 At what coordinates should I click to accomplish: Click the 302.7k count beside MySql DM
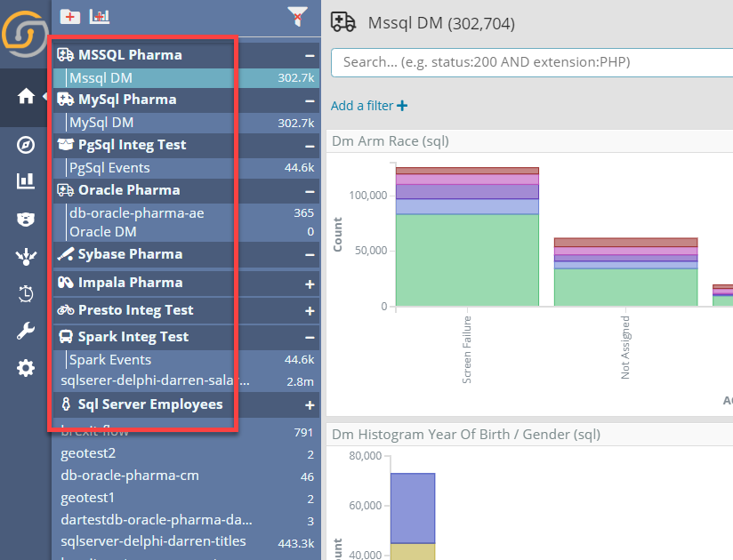296,124
